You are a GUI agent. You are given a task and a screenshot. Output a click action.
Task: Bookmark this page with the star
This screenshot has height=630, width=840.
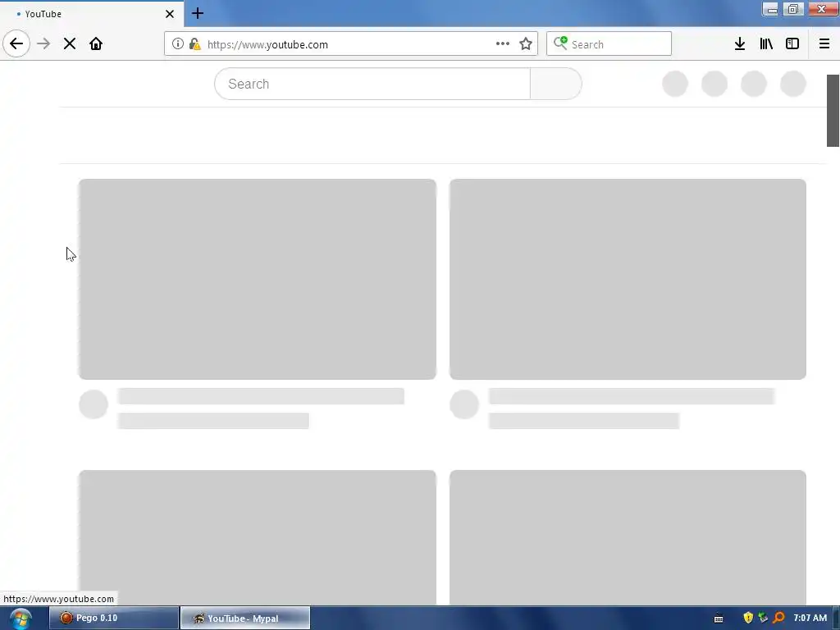tap(526, 44)
